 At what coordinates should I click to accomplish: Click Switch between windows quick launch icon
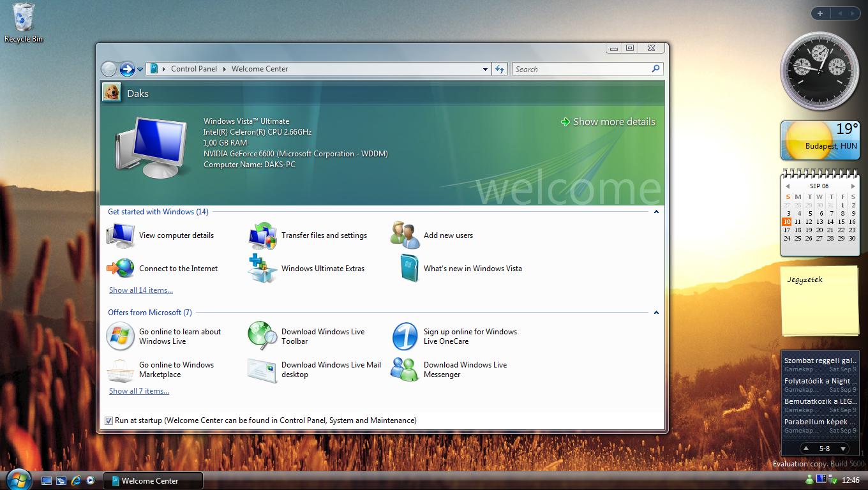(61, 480)
